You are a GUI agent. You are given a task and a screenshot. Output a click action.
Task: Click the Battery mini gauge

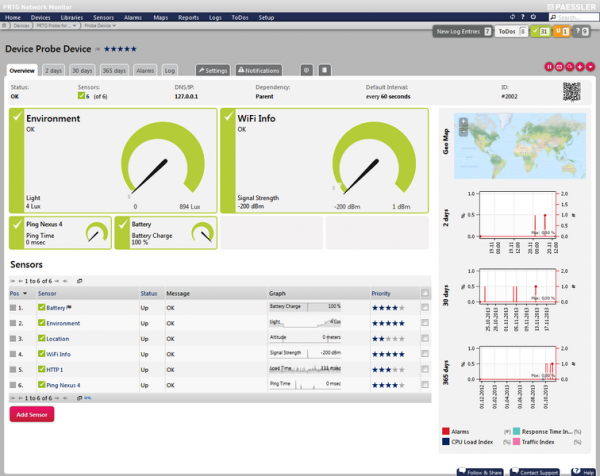pos(203,232)
